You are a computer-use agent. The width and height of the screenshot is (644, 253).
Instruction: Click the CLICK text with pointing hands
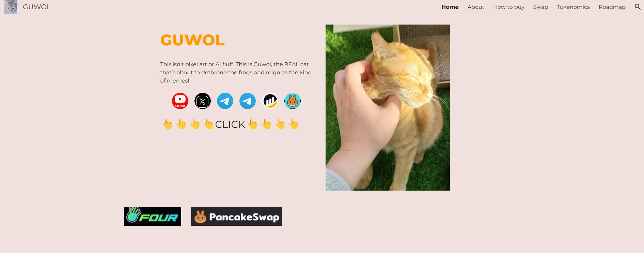[x=231, y=124]
